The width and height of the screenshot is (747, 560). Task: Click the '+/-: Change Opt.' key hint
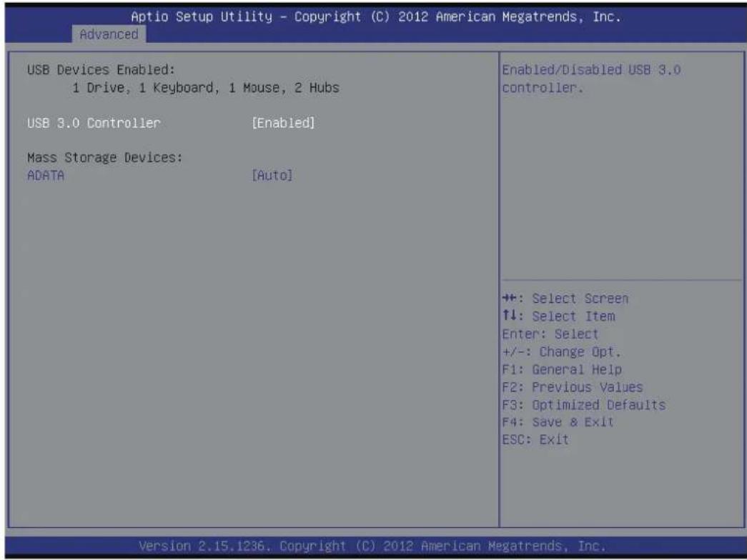pos(562,352)
